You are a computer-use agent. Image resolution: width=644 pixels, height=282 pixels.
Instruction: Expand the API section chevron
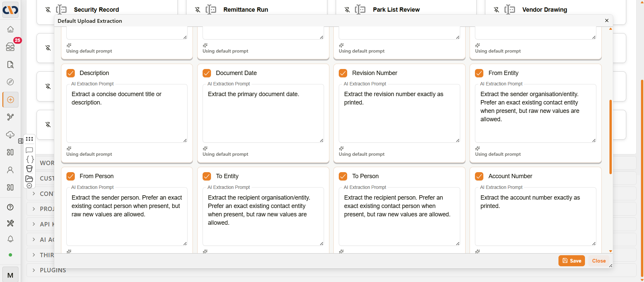pyautogui.click(x=34, y=224)
